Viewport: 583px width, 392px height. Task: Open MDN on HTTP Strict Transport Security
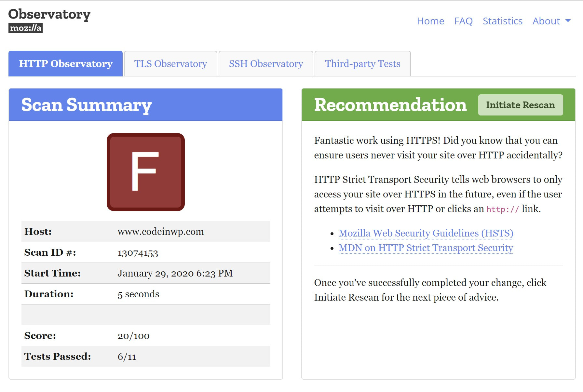click(x=426, y=248)
